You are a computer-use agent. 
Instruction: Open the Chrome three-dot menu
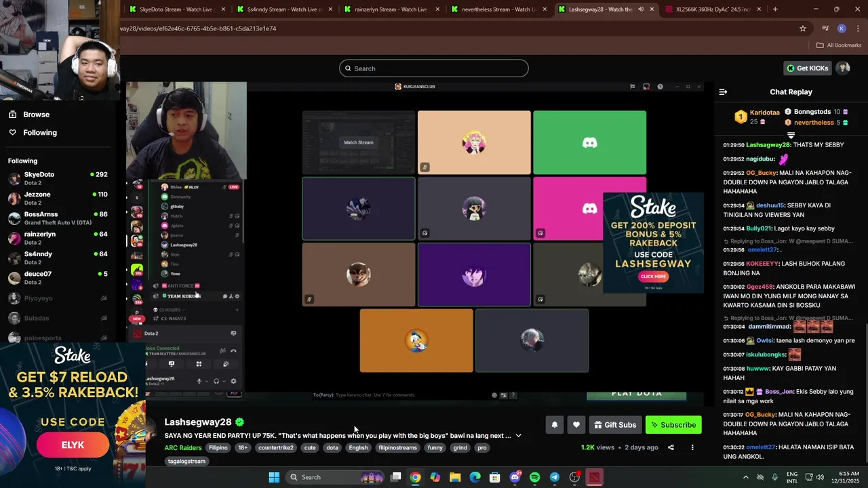857,28
